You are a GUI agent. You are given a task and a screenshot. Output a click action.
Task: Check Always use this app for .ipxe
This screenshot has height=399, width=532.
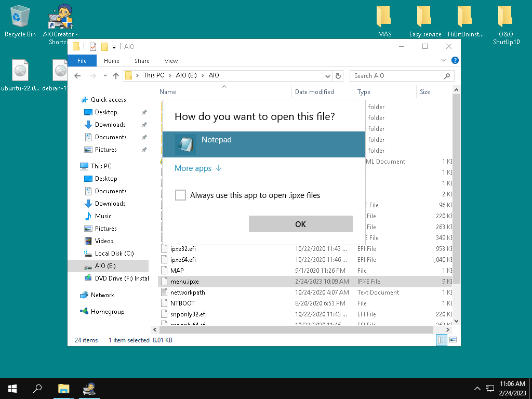tap(180, 195)
